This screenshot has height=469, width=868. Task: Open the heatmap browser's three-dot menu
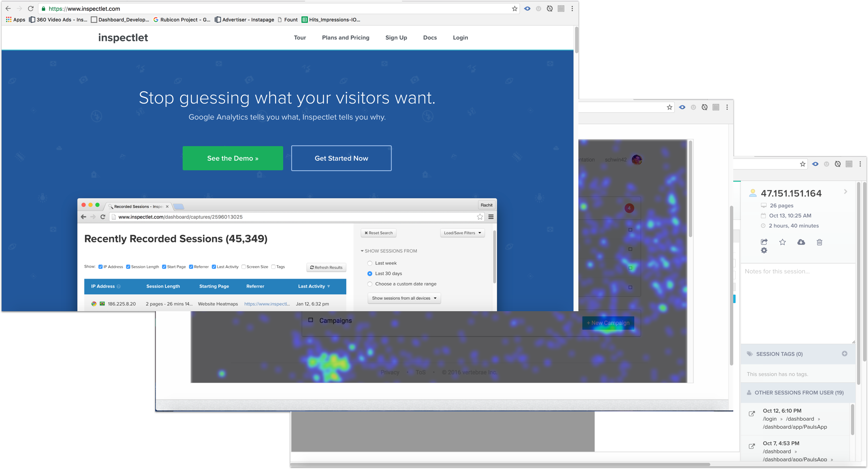click(727, 107)
